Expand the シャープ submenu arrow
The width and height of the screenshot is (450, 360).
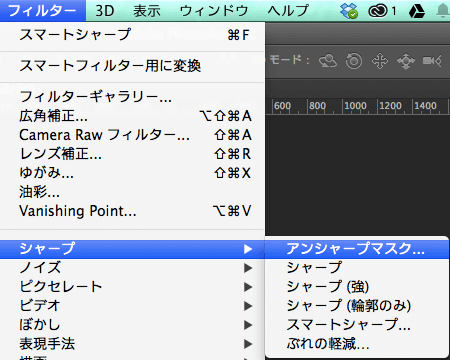[x=248, y=249]
